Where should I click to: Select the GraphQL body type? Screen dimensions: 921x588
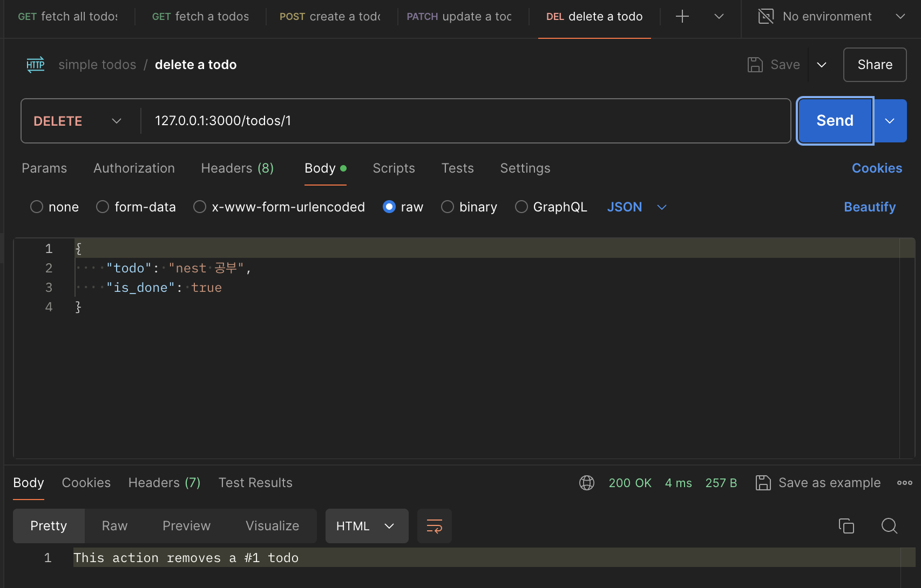[x=522, y=207]
